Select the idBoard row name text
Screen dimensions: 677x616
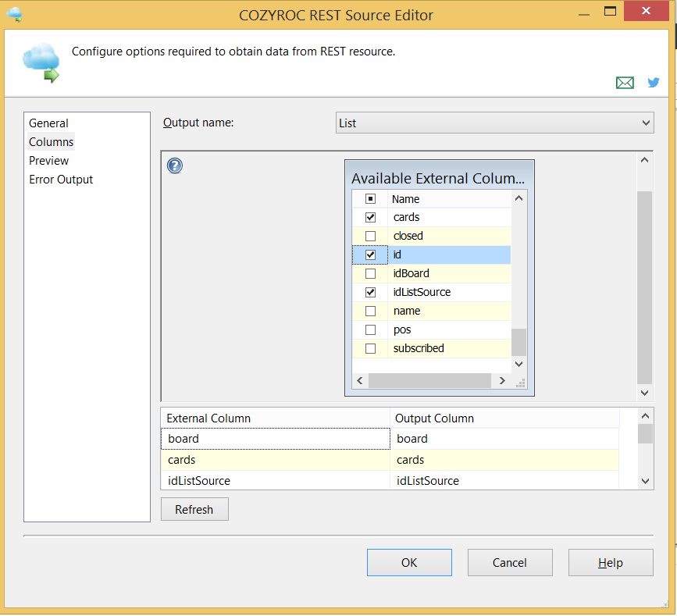coord(411,274)
